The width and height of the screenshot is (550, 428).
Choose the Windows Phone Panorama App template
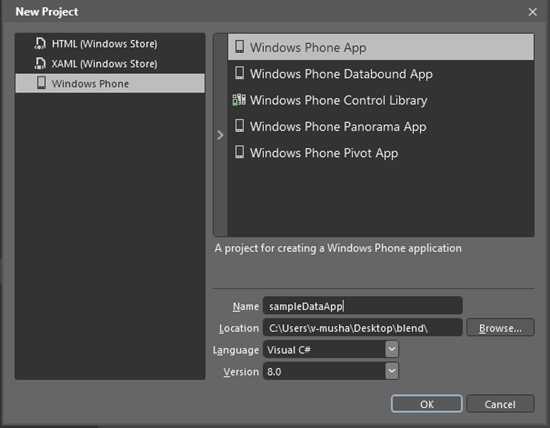tap(381, 126)
